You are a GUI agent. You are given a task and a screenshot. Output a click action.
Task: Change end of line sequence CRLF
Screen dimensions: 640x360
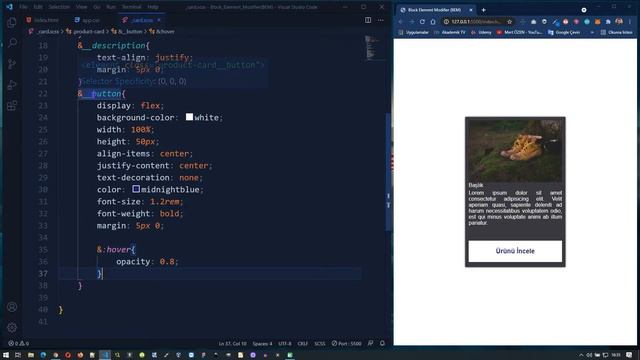tap(302, 343)
